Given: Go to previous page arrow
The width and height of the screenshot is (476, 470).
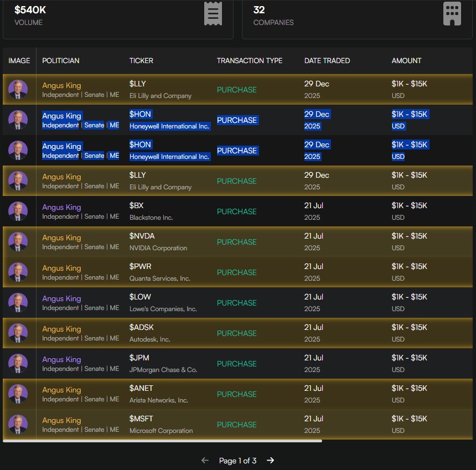Looking at the screenshot, I should coord(205,460).
